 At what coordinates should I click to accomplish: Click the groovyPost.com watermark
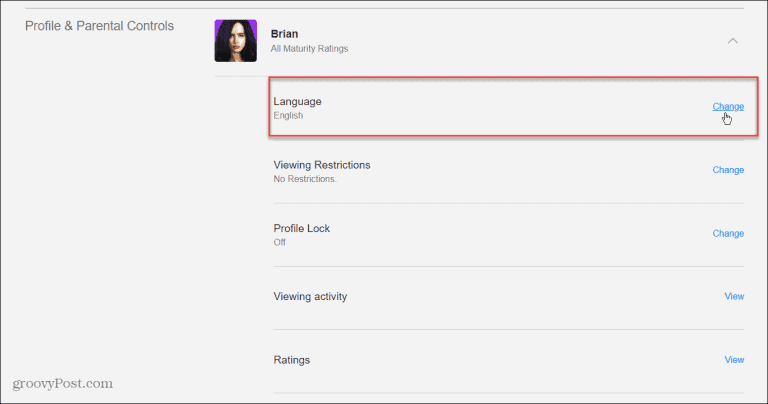tap(62, 383)
